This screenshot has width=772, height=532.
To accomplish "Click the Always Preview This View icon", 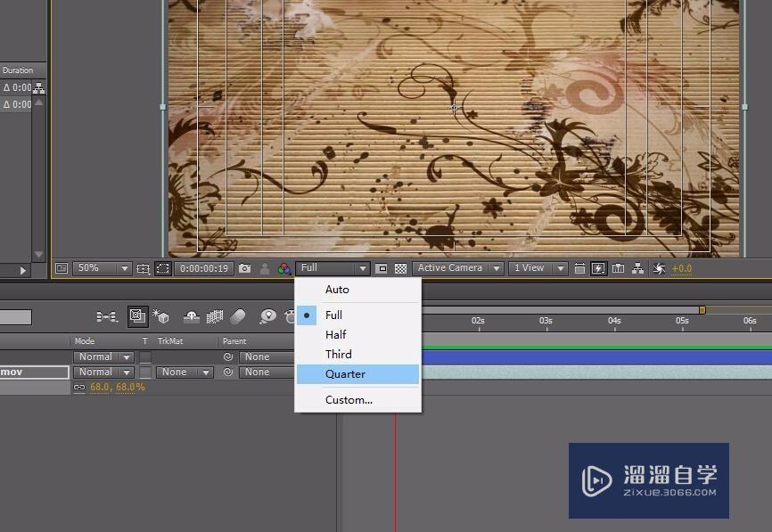I will [62, 268].
